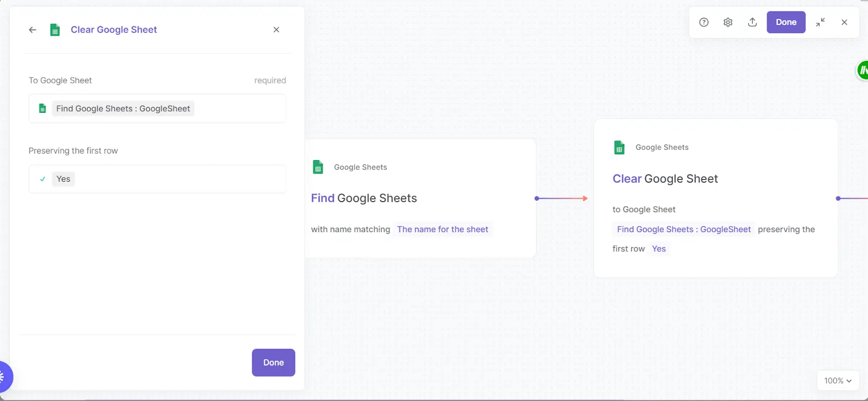Open settings gear in top toolbar
This screenshot has height=401, width=868.
(x=728, y=22)
